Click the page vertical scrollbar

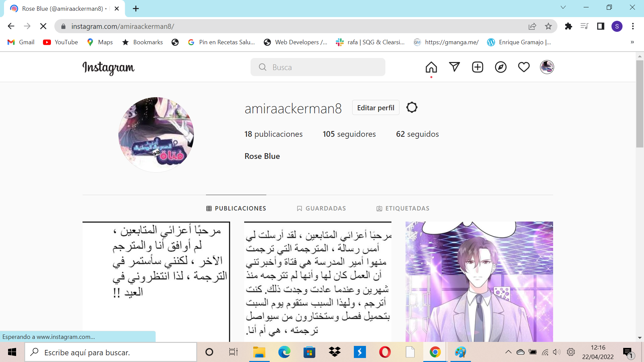(x=640, y=104)
